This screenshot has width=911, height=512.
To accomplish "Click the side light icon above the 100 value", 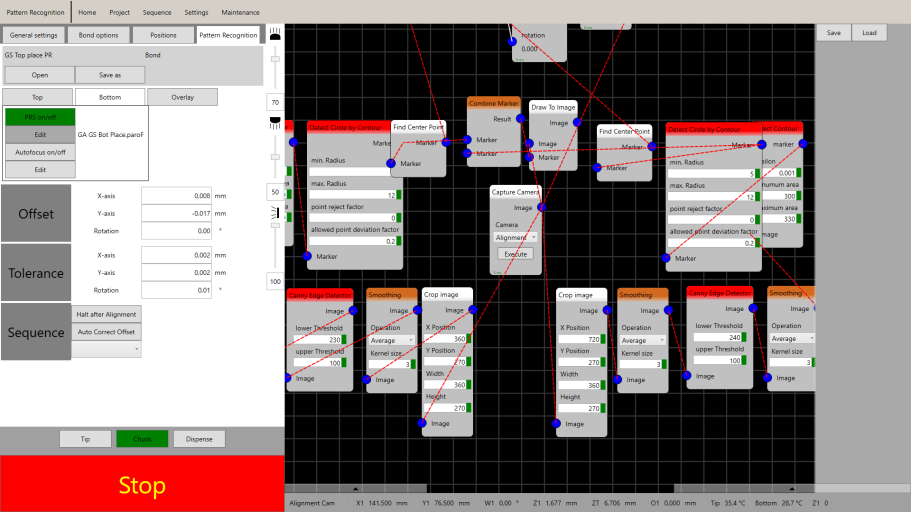I will 274,212.
